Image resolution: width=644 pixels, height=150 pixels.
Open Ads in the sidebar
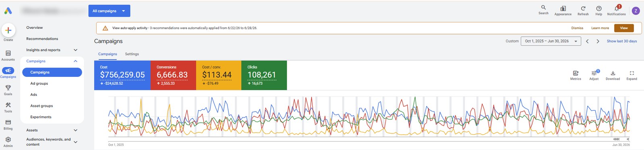tap(33, 95)
